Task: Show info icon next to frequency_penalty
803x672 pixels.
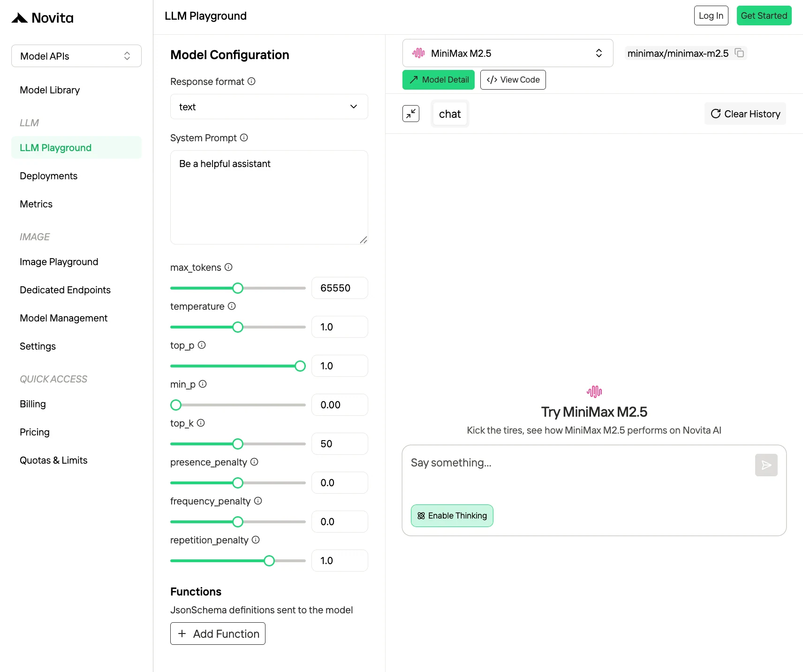Action: (x=258, y=501)
